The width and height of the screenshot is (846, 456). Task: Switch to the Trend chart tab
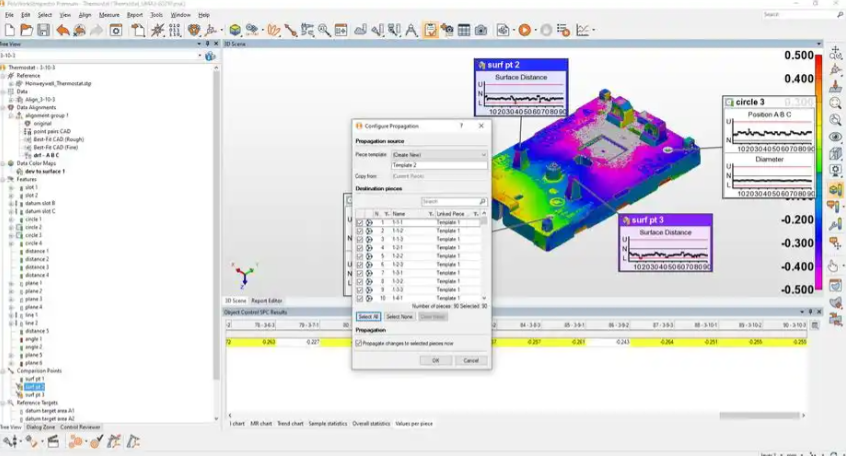[x=291, y=424]
